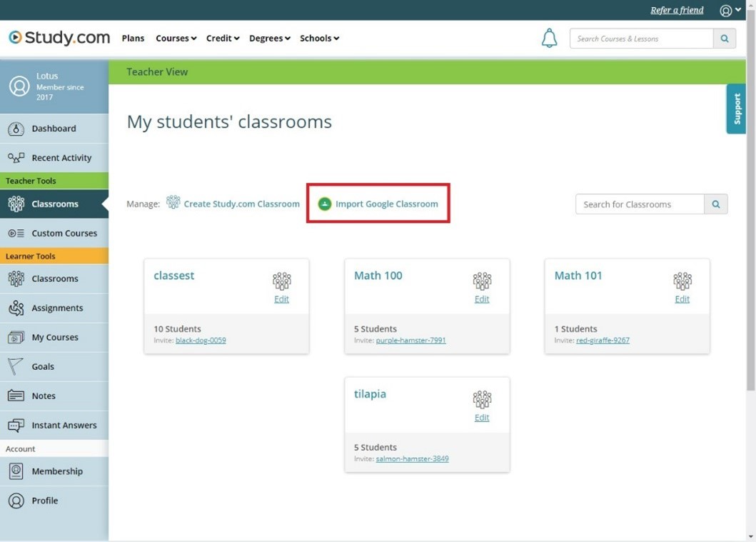Click the Profile person icon
This screenshot has width=756, height=542.
(x=16, y=501)
